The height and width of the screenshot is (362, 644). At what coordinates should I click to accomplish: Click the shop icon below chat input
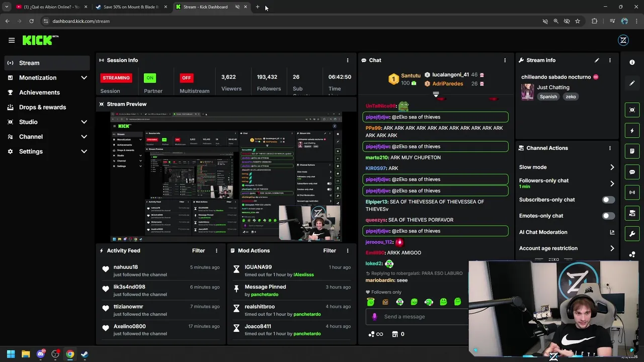395,334
